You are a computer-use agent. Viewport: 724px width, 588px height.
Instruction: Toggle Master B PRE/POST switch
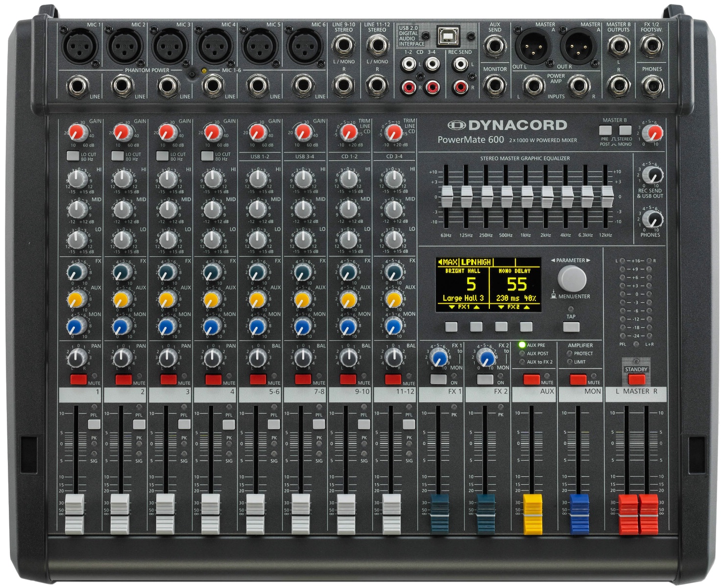605,130
